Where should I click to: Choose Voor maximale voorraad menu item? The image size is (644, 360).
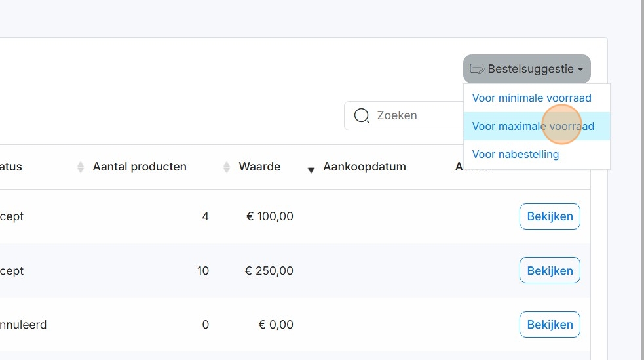pos(533,127)
